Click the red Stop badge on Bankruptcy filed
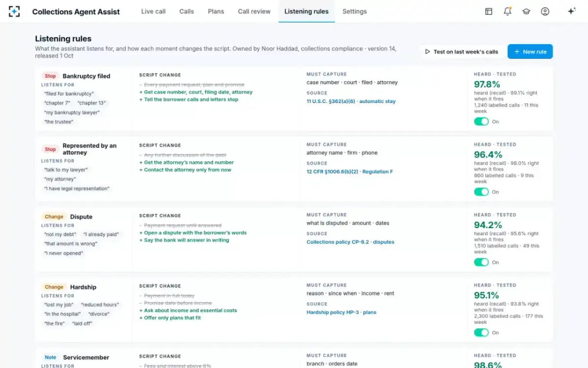The height and width of the screenshot is (368, 588). tap(50, 76)
